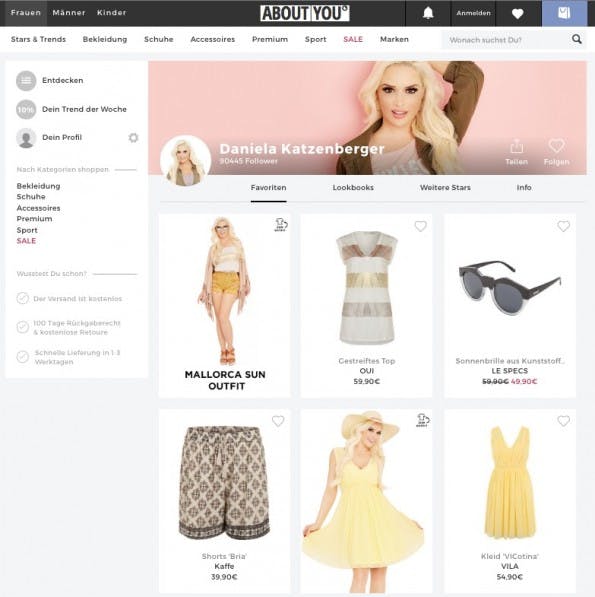Select Männer in the top bar
Screen dimensions: 595x597
pos(69,13)
